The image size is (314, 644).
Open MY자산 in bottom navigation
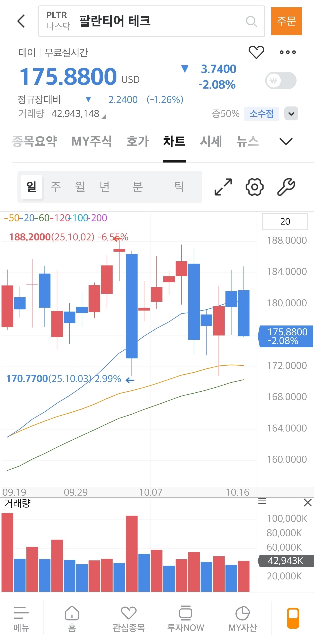(x=242, y=619)
